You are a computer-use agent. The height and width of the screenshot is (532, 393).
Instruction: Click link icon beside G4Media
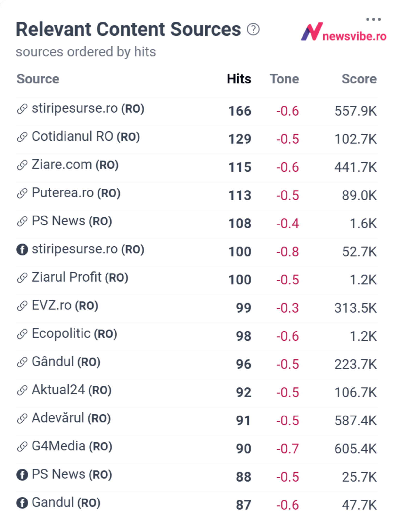click(x=22, y=446)
